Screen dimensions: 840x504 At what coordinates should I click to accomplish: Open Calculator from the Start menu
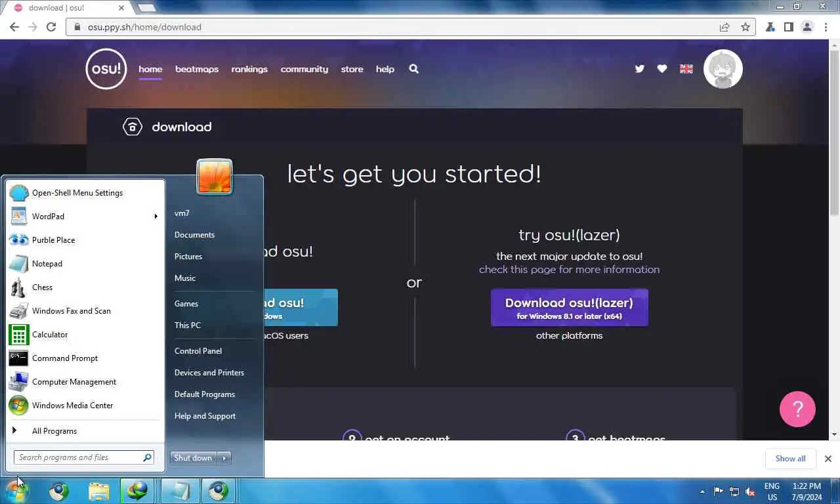tap(85, 335)
